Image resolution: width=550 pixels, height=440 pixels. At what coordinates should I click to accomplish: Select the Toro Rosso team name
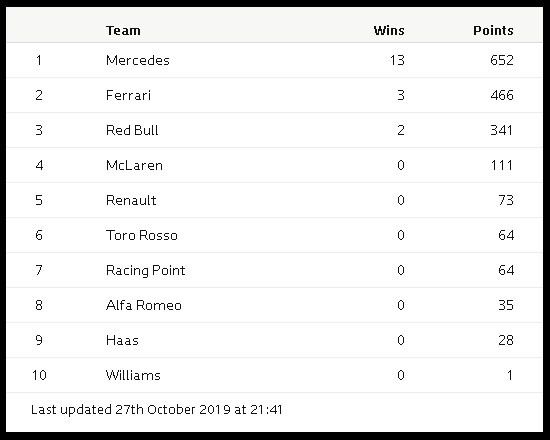pyautogui.click(x=142, y=235)
